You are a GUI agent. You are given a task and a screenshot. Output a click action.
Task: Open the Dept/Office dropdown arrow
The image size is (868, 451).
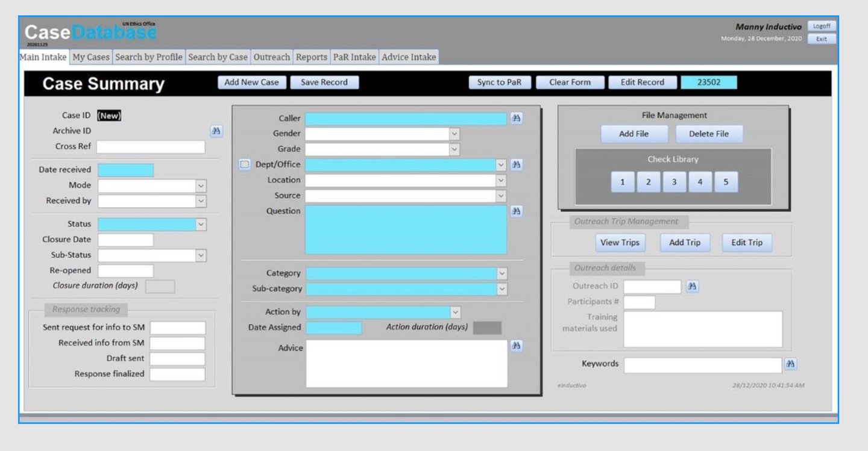(501, 164)
